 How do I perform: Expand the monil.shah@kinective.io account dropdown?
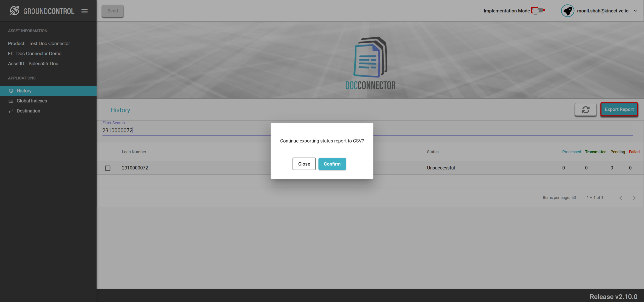tap(635, 11)
